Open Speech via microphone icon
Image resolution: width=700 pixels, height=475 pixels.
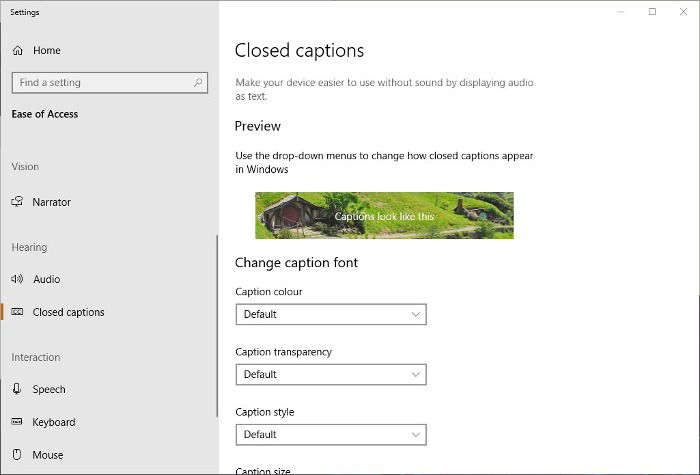point(17,389)
